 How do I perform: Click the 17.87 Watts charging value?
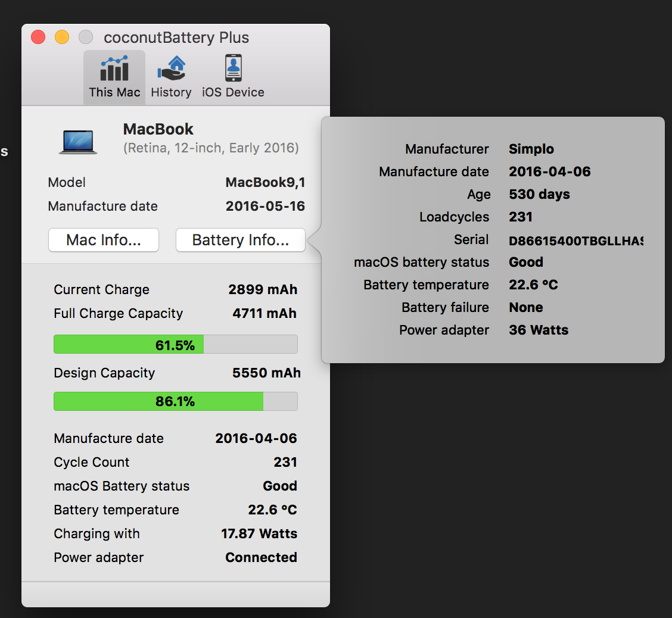pyautogui.click(x=259, y=533)
